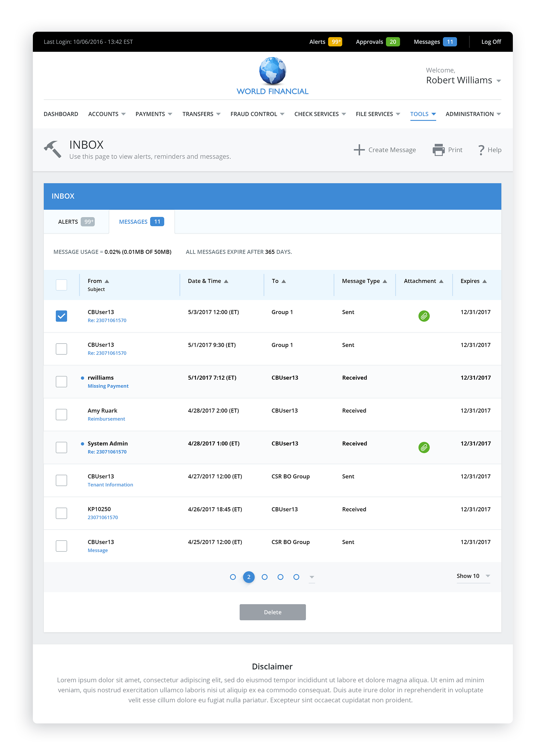
Task: Sort by Expires column arrow
Action: [484, 281]
